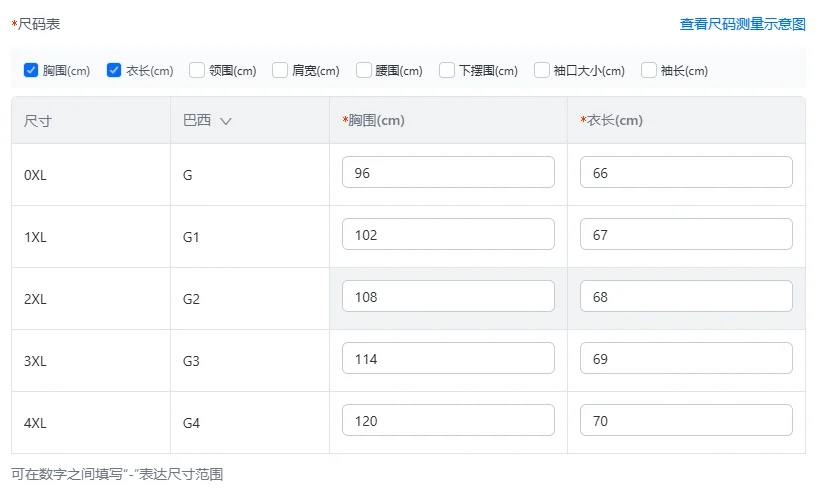822x492 pixels.
Task: Select 2XL chest field showing 108
Action: pos(448,296)
